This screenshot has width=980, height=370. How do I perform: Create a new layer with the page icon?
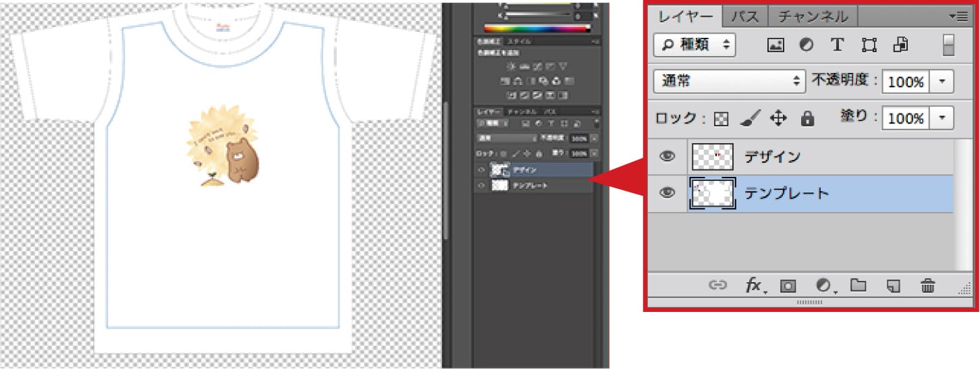894,286
